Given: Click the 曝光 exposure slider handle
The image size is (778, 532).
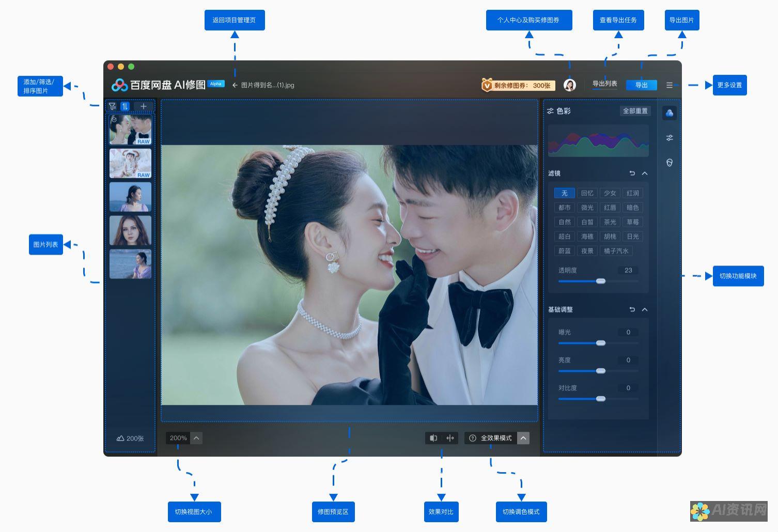Looking at the screenshot, I should coord(601,343).
